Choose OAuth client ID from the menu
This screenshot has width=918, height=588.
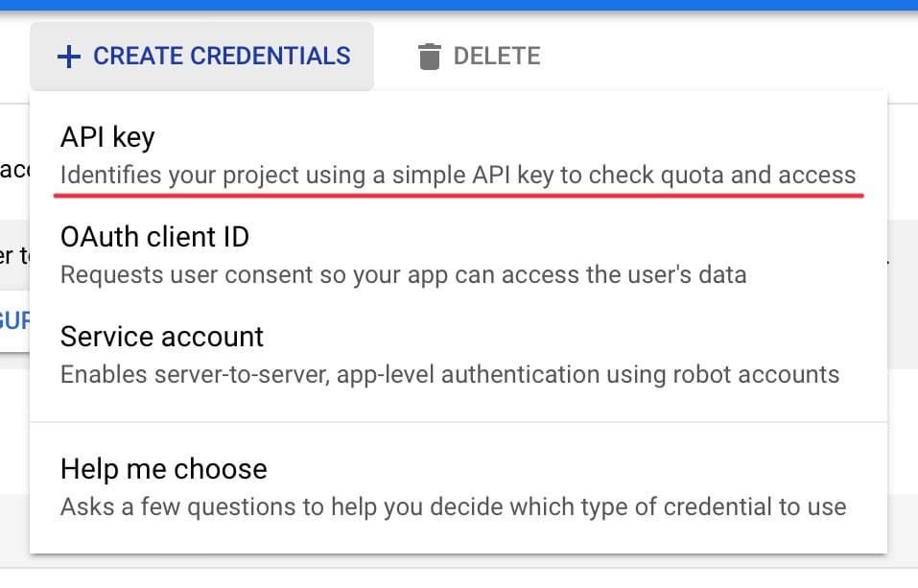click(459, 255)
